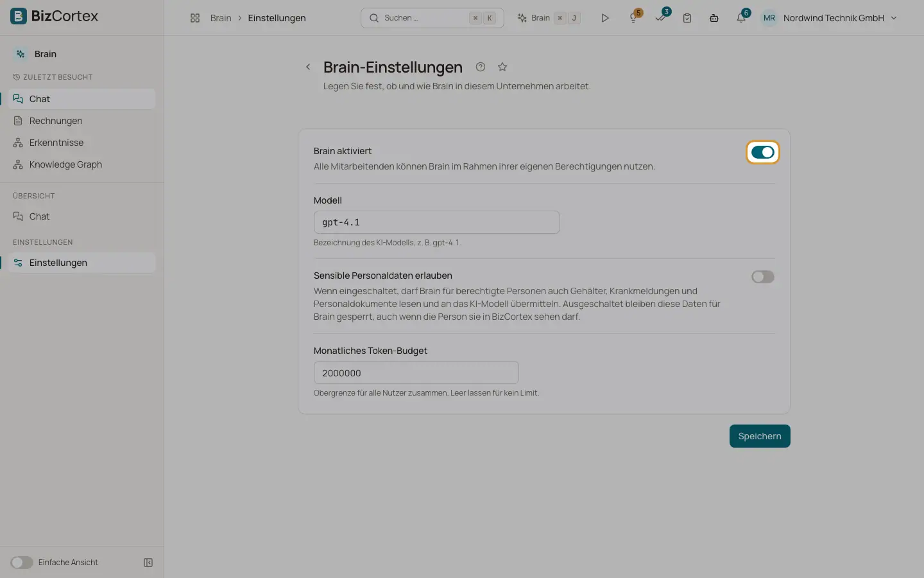Click the Brain sparkle icon in sidebar
Image resolution: width=924 pixels, height=578 pixels.
click(21, 54)
